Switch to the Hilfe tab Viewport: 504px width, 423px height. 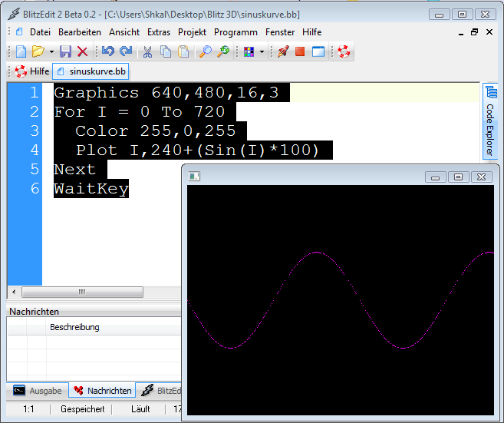31,71
